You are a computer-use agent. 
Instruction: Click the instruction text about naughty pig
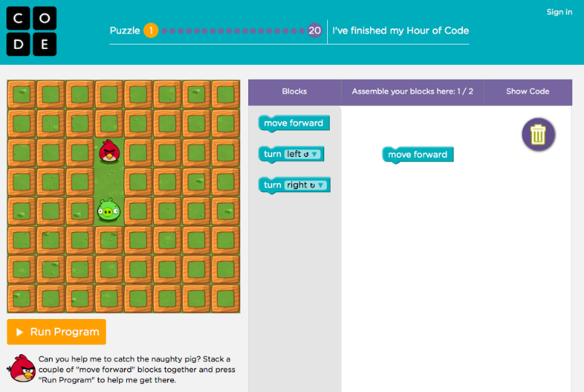tap(137, 369)
